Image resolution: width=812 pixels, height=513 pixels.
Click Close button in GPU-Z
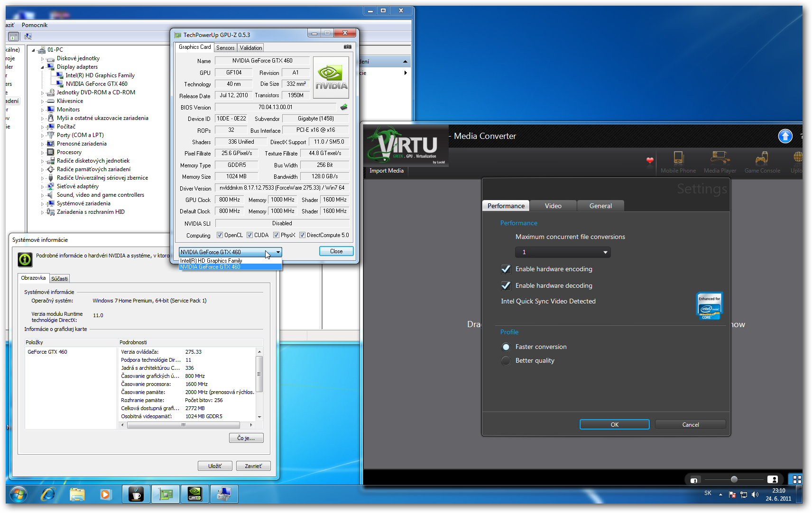click(336, 251)
